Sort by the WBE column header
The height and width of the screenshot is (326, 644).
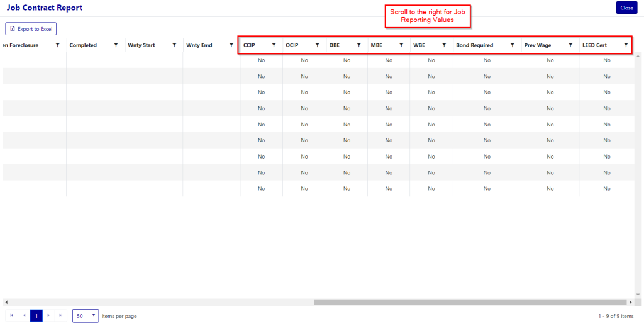tap(419, 45)
